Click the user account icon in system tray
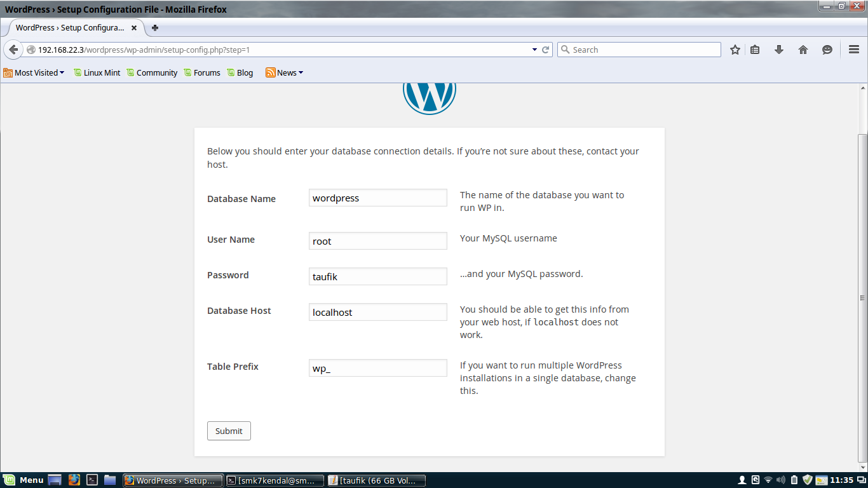This screenshot has width=868, height=488. click(x=742, y=480)
